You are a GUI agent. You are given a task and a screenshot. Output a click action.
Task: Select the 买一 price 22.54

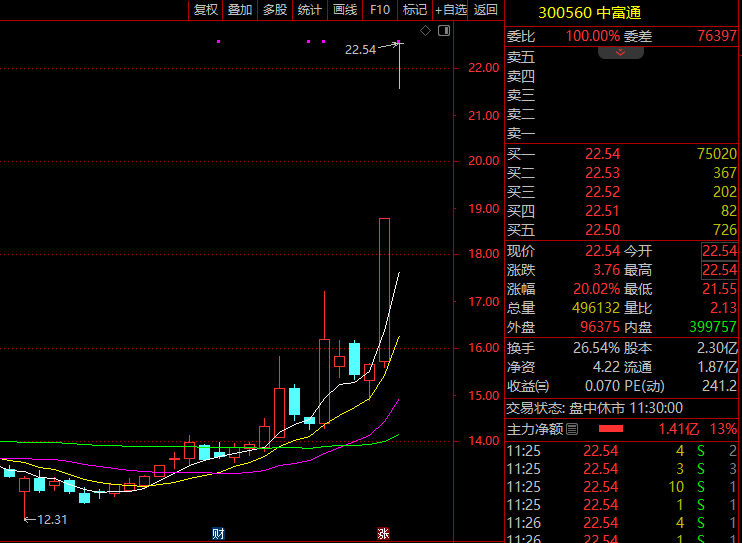(602, 154)
